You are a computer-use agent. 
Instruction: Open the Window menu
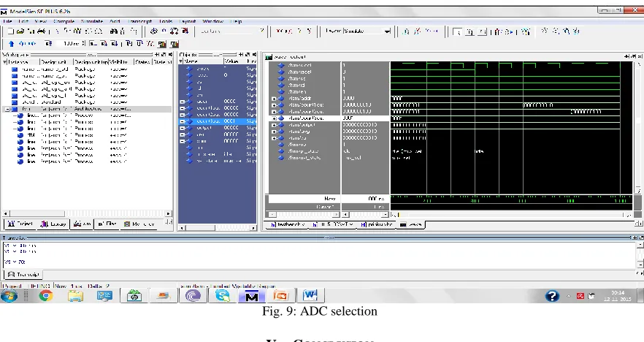click(212, 21)
